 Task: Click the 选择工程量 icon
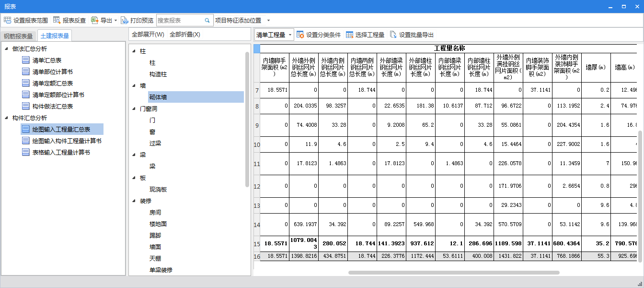(350, 35)
